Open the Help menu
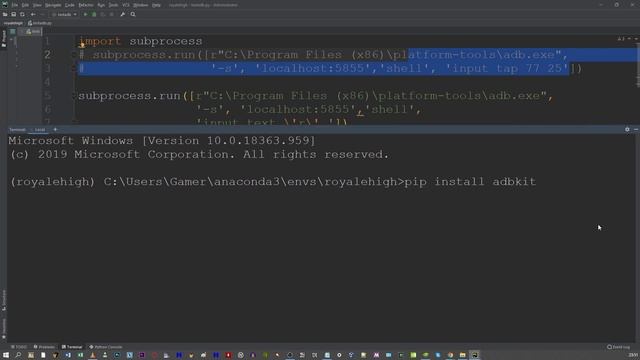The width and height of the screenshot is (640, 360). [156, 5]
